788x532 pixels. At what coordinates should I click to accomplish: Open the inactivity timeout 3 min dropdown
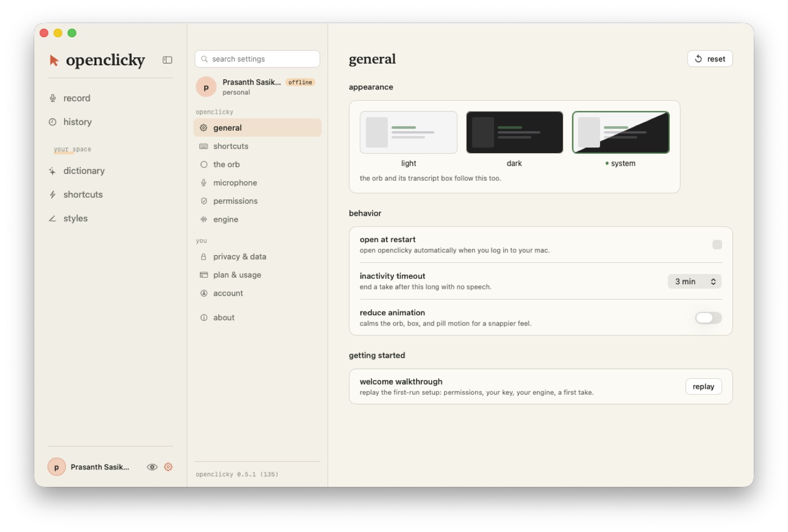(695, 281)
